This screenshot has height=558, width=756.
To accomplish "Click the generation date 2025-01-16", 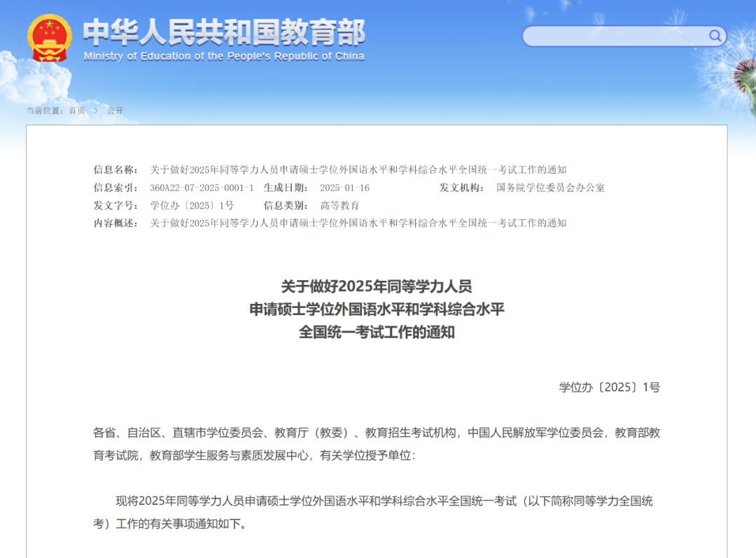I will pyautogui.click(x=344, y=188).
